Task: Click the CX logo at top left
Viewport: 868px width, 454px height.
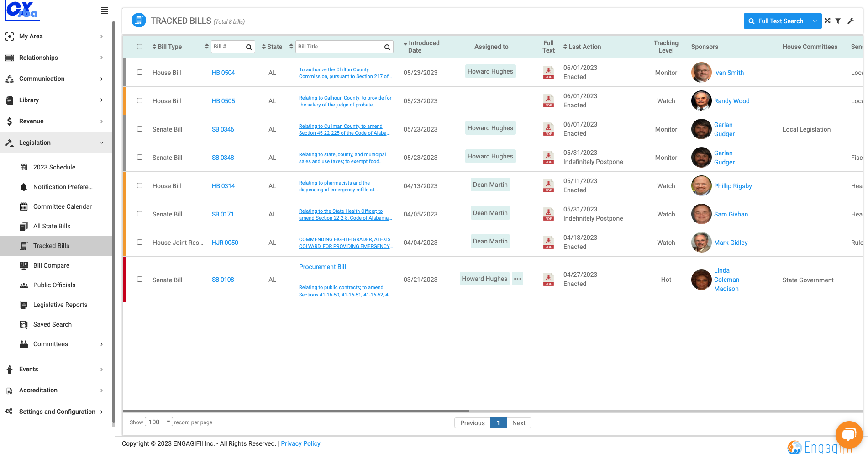Action: (x=23, y=10)
